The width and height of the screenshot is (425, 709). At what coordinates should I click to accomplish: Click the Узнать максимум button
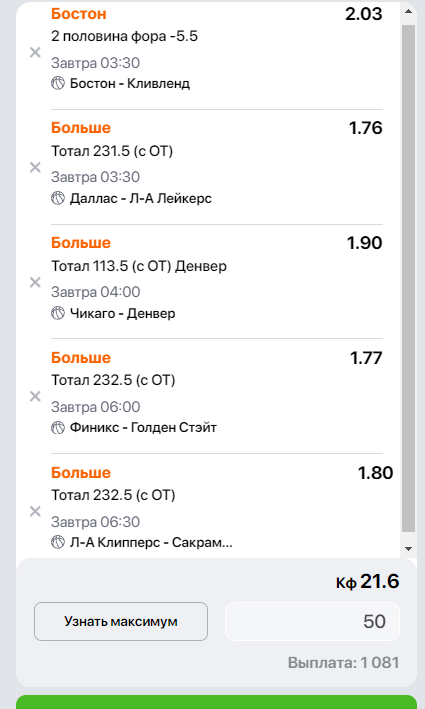pos(121,621)
